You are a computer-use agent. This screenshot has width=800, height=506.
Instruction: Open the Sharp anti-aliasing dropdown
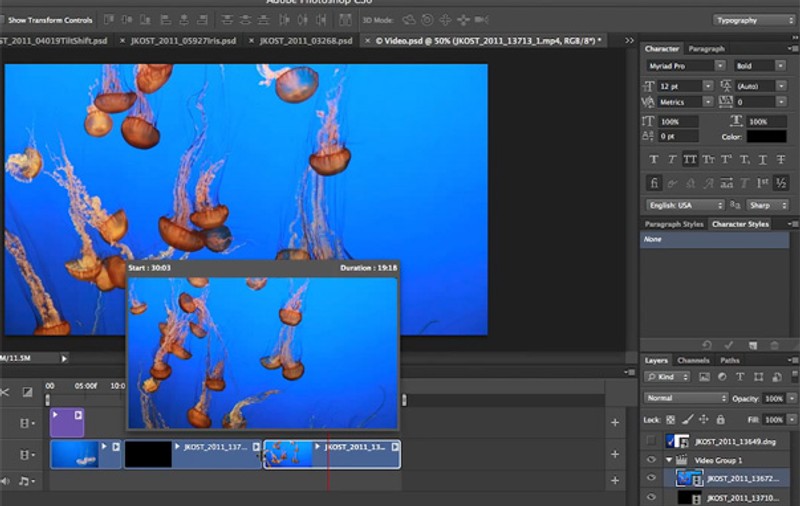pyautogui.click(x=768, y=205)
